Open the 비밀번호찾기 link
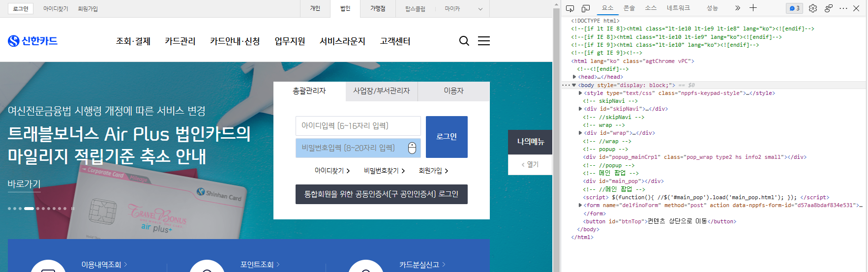This screenshot has width=868, height=272. pos(384,171)
